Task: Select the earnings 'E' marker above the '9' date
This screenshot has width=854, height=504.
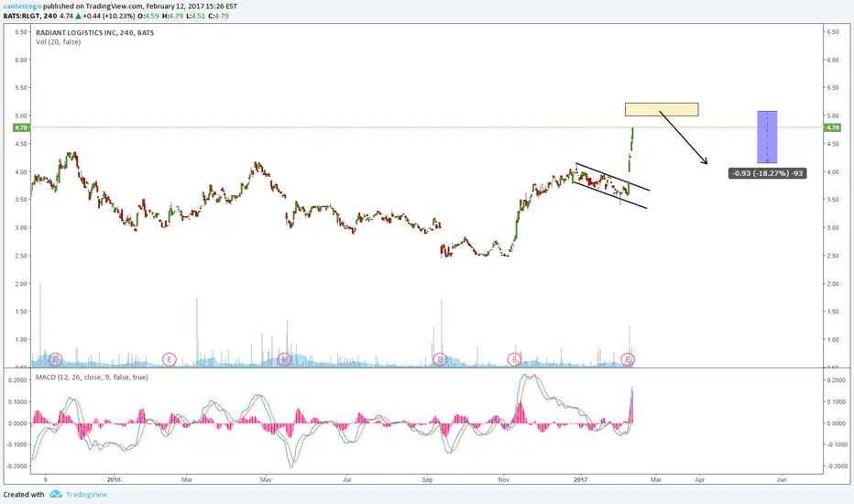Action: coord(56,359)
